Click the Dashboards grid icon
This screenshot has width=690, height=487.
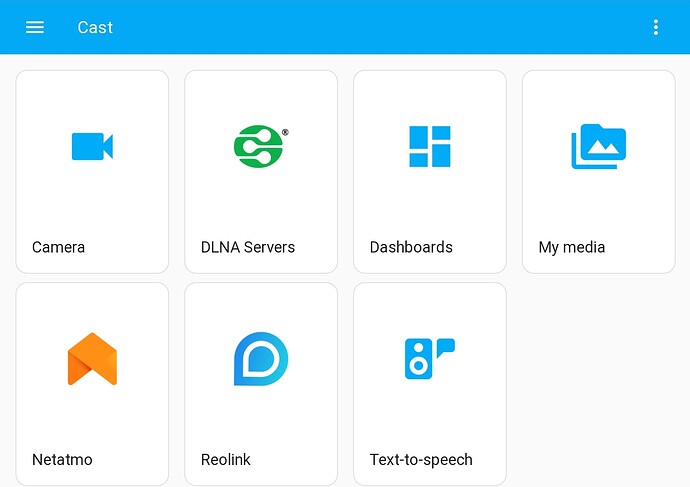(429, 146)
